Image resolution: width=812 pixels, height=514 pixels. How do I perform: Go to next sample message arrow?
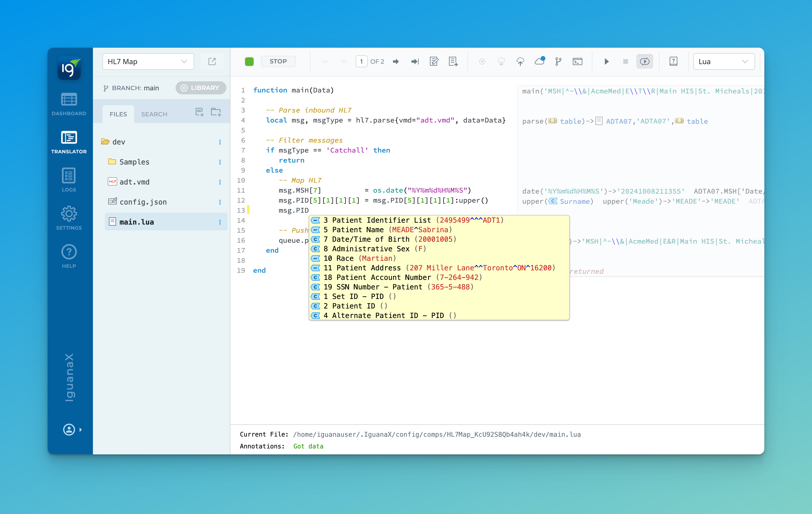click(396, 62)
